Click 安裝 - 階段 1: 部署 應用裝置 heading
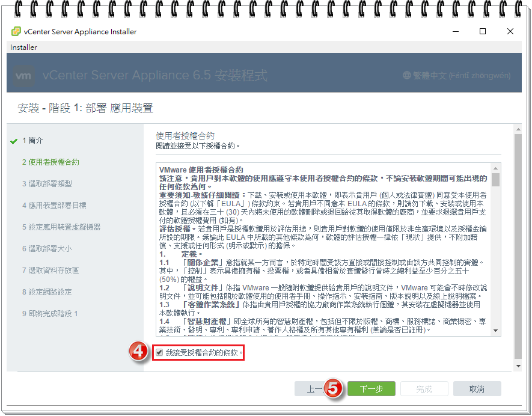532x416 pixels. point(85,108)
